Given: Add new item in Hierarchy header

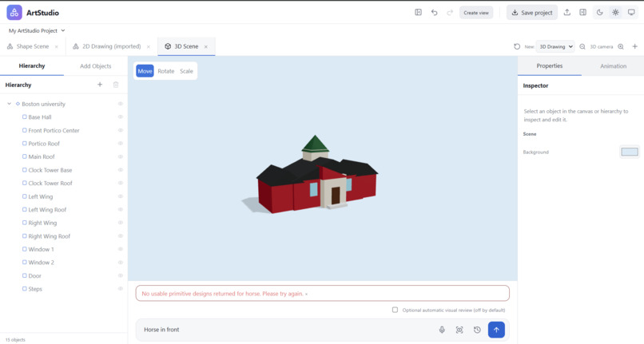Looking at the screenshot, I should (100, 85).
